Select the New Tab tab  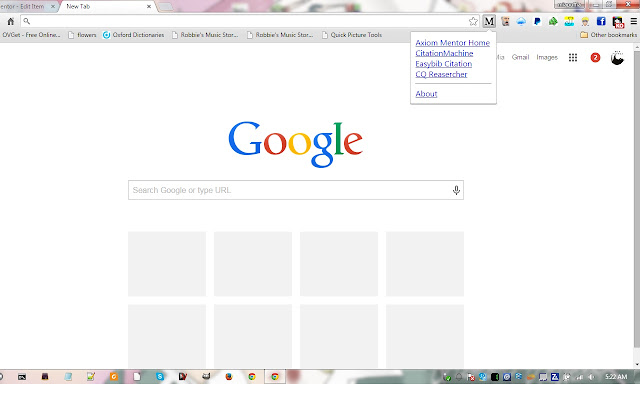click(107, 7)
